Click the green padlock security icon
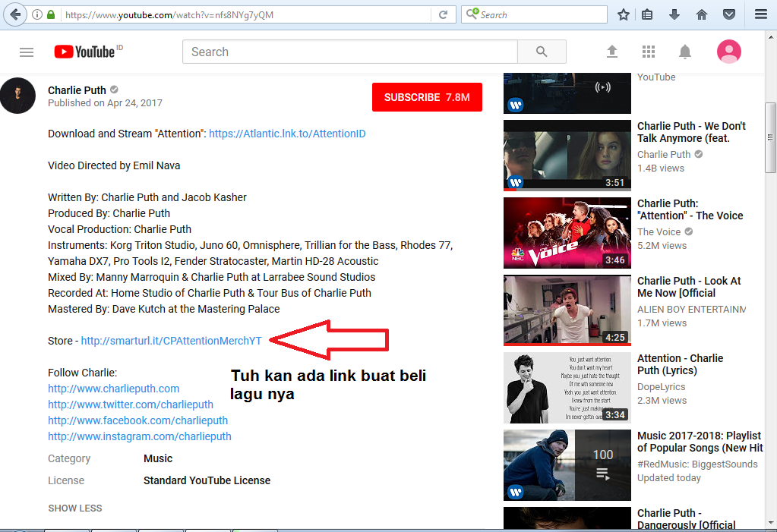This screenshot has width=777, height=532. point(51,15)
